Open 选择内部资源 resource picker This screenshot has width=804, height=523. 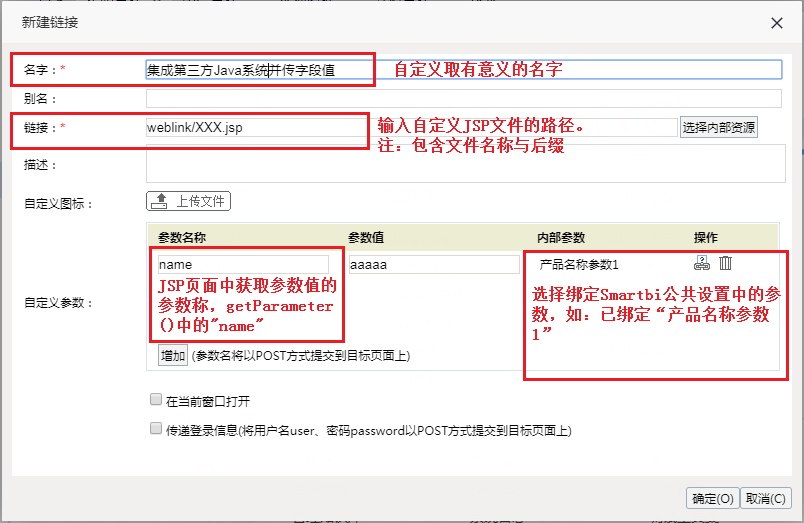pyautogui.click(x=718, y=127)
